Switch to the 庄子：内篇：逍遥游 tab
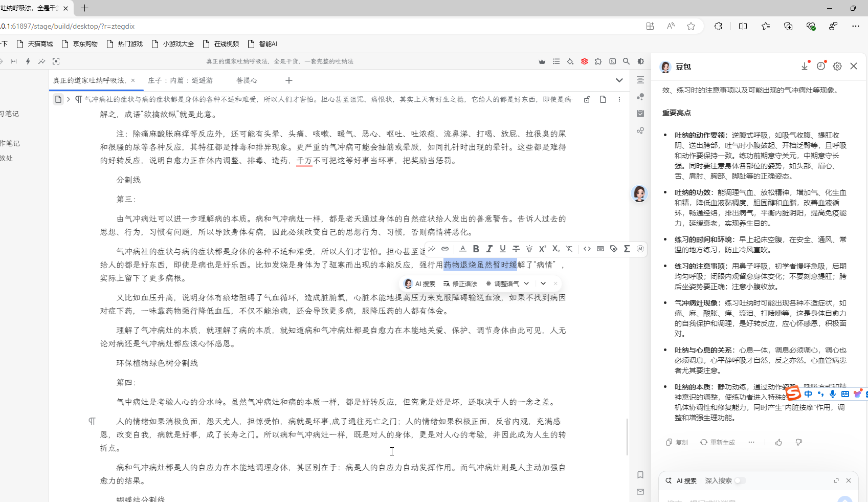The width and height of the screenshot is (868, 502). pyautogui.click(x=180, y=80)
